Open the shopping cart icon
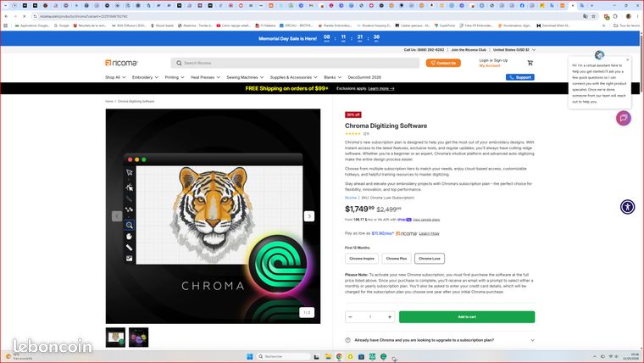This screenshot has height=363, width=644. 530,63
